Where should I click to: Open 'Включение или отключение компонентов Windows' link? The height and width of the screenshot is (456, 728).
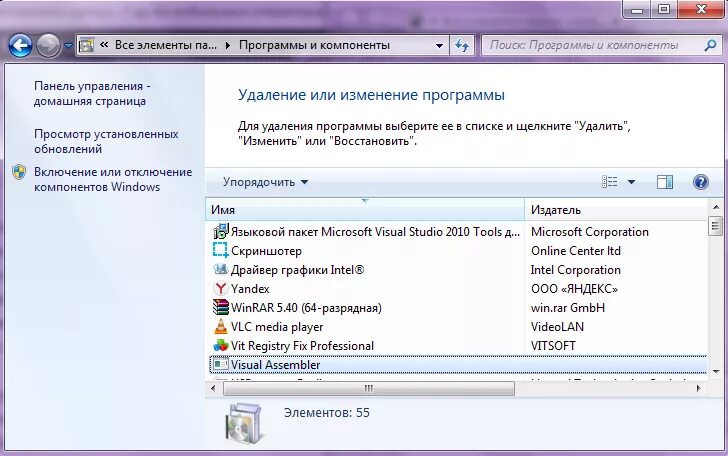pos(113,179)
